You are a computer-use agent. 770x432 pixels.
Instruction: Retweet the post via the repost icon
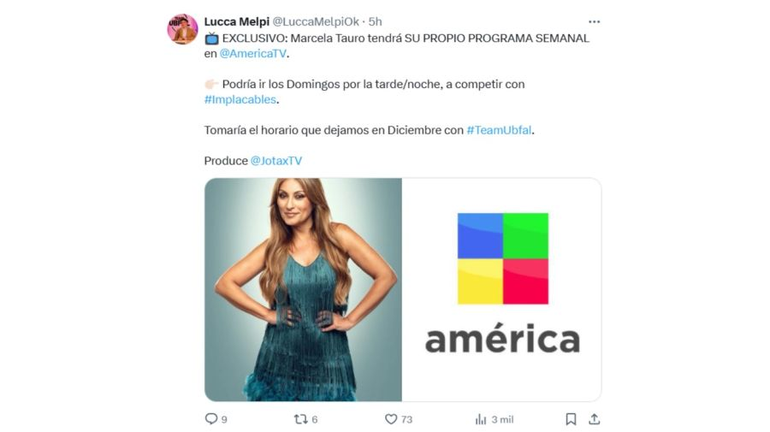click(301, 419)
